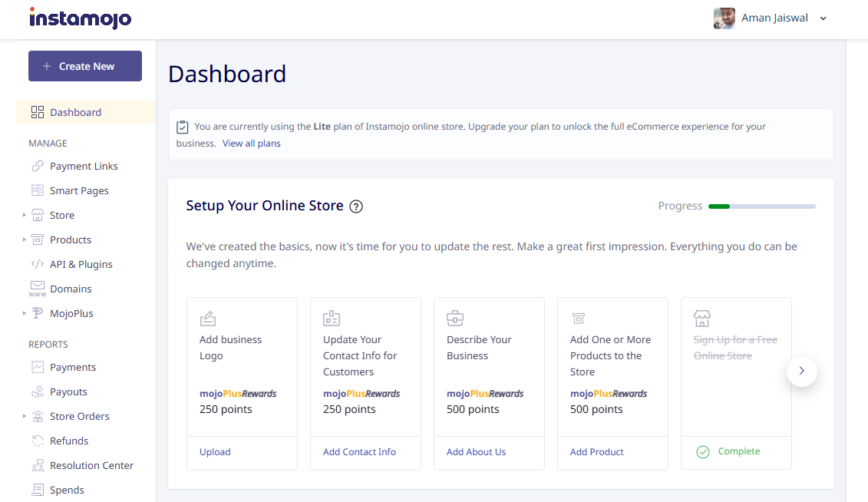
Task: Click the 500 points text under Describe Your Business
Action: click(x=473, y=409)
